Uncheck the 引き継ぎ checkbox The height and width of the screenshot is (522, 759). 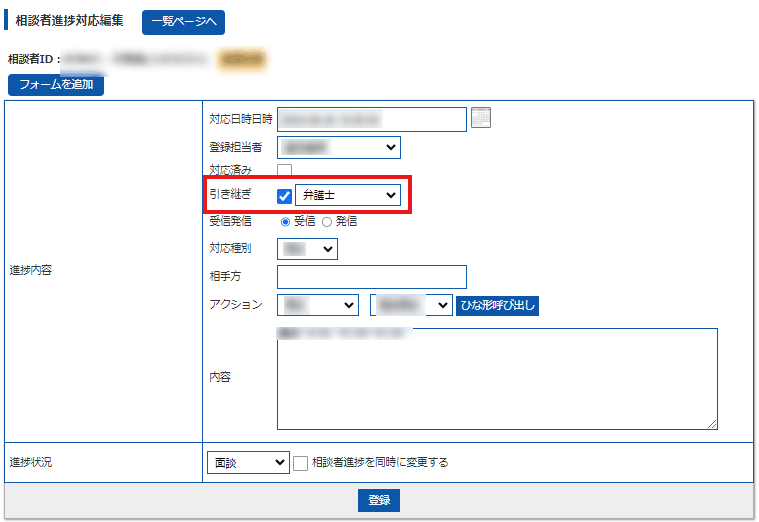coord(284,195)
